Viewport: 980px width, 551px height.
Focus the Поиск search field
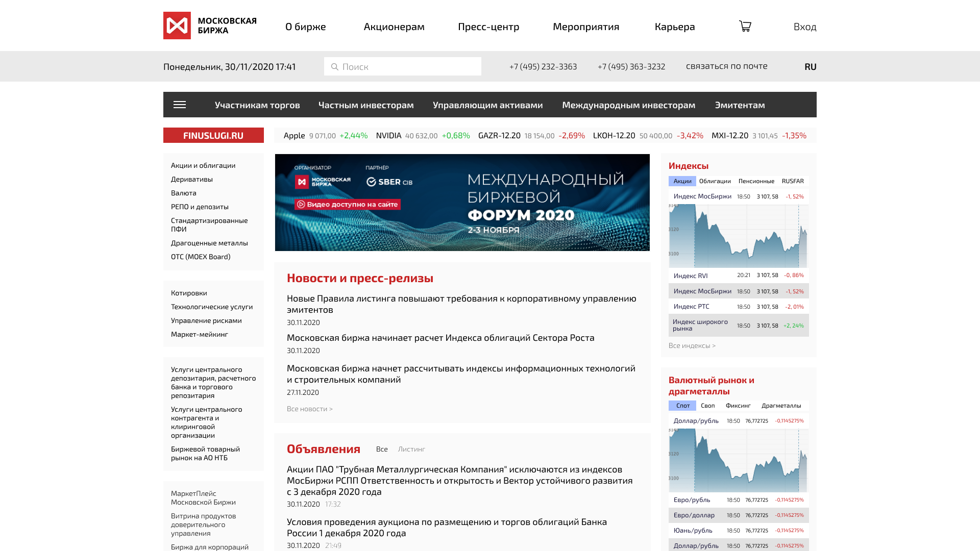pyautogui.click(x=403, y=66)
